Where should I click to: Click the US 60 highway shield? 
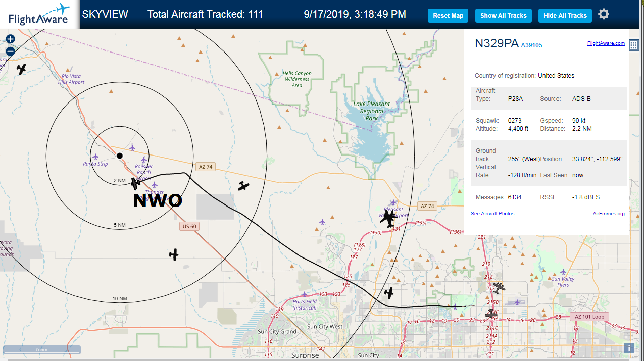point(189,226)
